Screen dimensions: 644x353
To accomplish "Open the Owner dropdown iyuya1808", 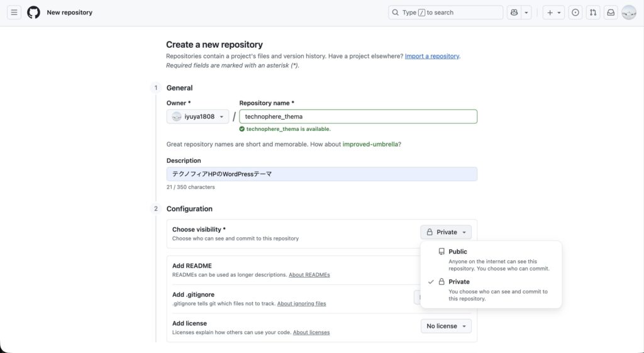I will pos(197,116).
